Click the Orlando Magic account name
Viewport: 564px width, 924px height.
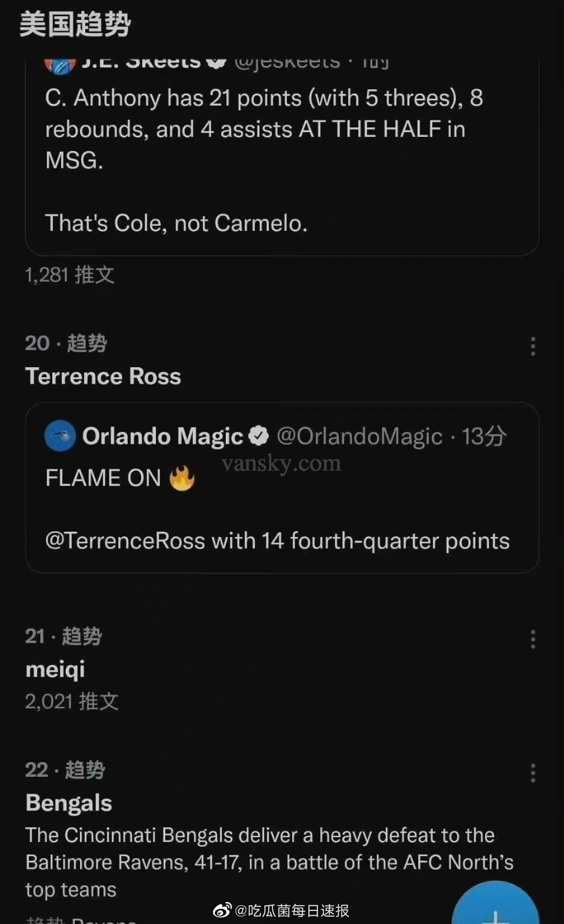tap(163, 436)
